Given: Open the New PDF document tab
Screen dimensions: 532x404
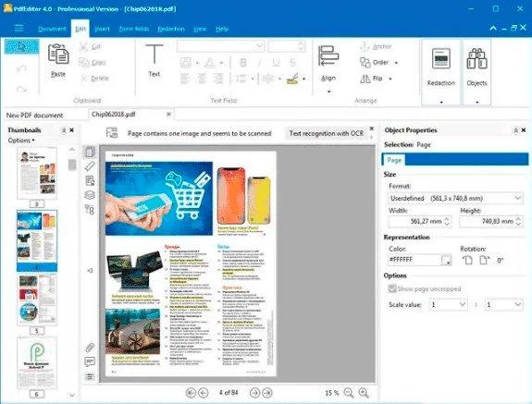Looking at the screenshot, I should click(34, 116).
